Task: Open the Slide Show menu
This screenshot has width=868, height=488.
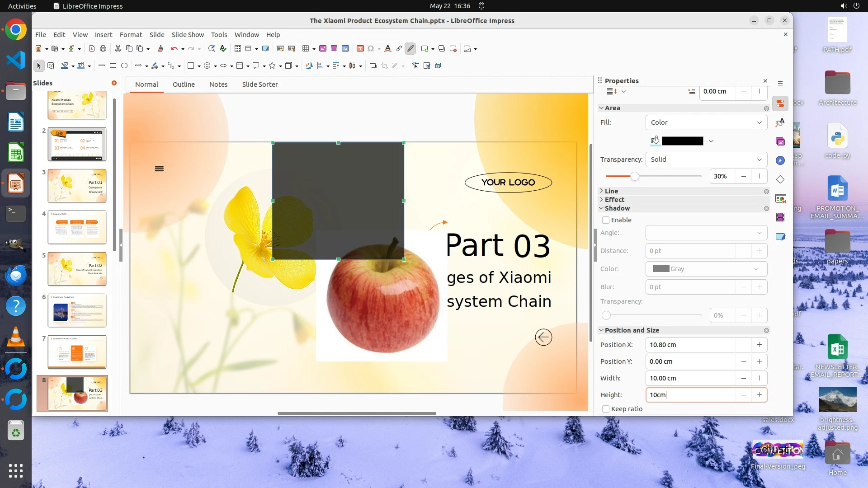Action: (x=188, y=35)
